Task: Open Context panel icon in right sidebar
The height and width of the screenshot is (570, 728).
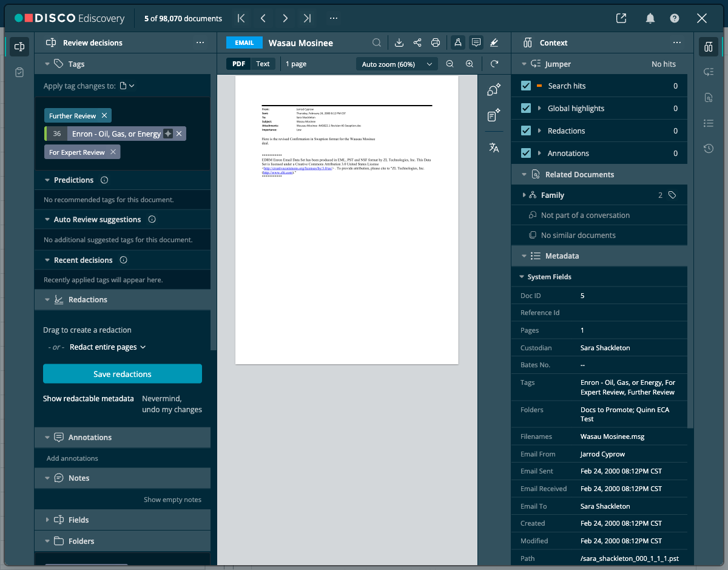Action: pyautogui.click(x=709, y=47)
